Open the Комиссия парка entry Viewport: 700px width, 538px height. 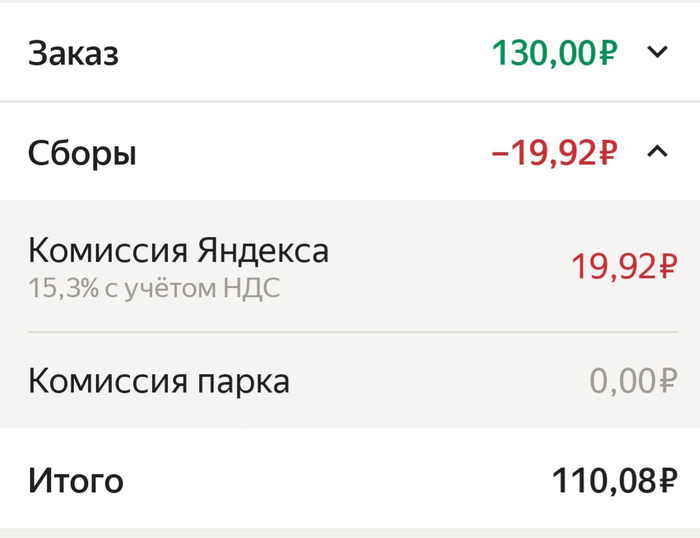coord(158,381)
